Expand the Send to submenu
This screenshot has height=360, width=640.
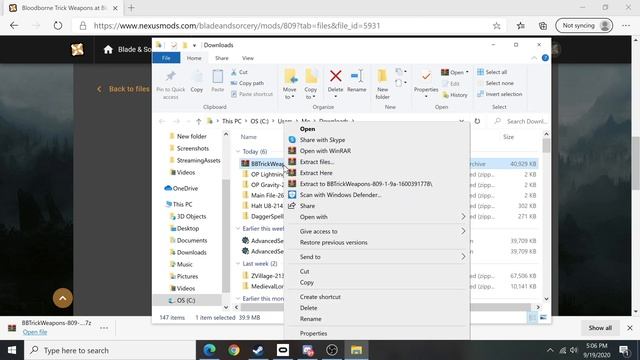[377, 257]
